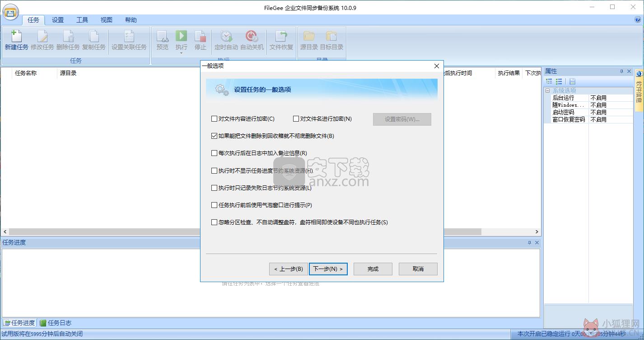Check 执行时只记录失败日志 option
This screenshot has width=644, height=340.
click(x=215, y=188)
